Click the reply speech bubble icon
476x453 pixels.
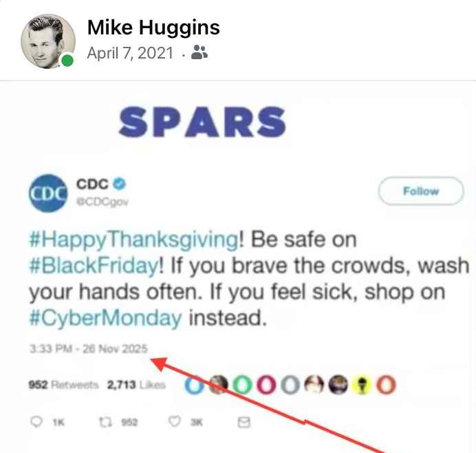point(36,422)
